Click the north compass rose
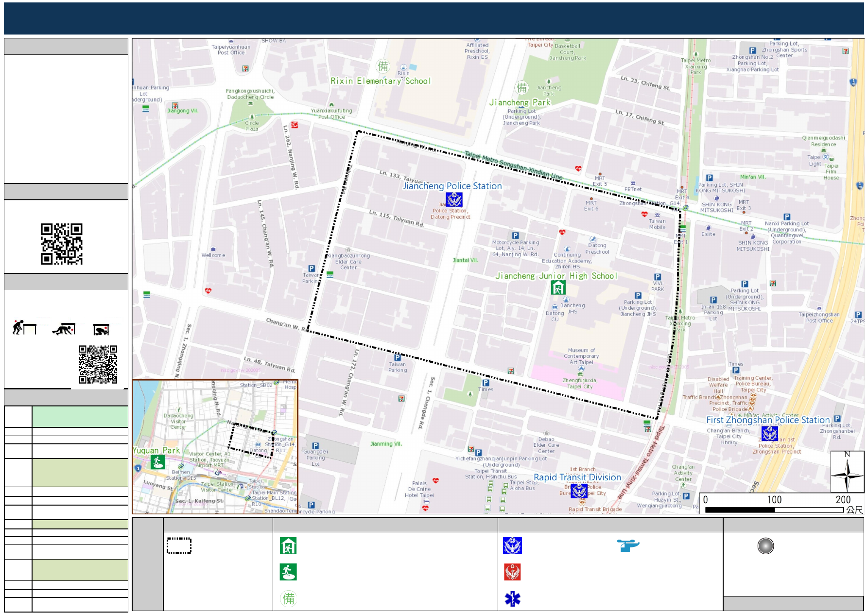 pos(847,472)
